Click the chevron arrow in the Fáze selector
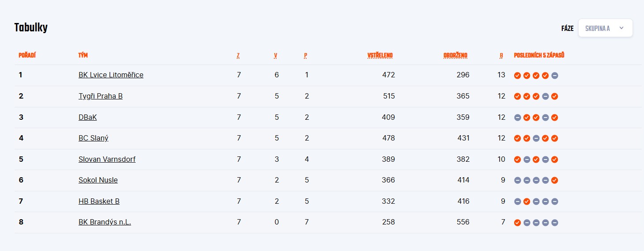Image resolution: width=644 pixels, height=251 pixels. 621,28
